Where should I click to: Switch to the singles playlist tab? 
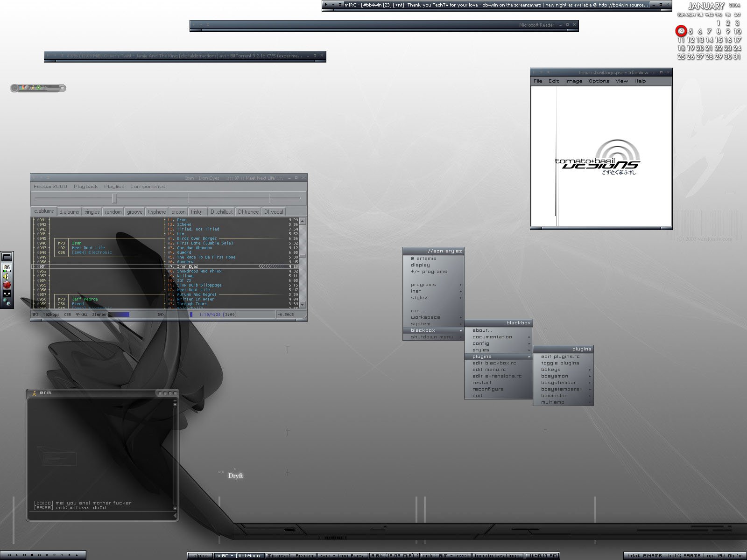[x=92, y=212]
